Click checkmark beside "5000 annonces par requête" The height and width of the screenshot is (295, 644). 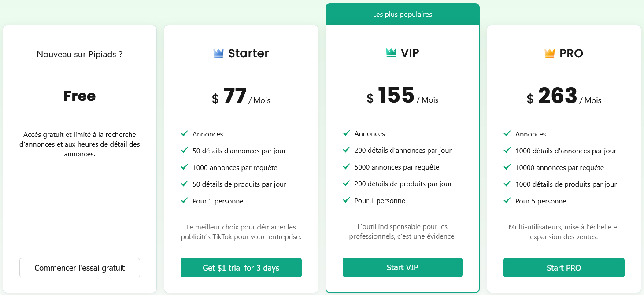(347, 167)
